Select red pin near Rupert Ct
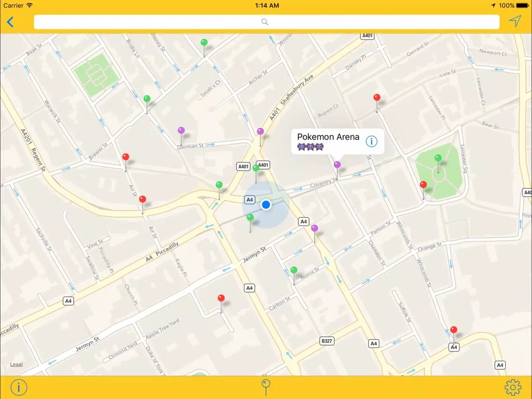Viewport: 532px width, 399px height. [377, 98]
